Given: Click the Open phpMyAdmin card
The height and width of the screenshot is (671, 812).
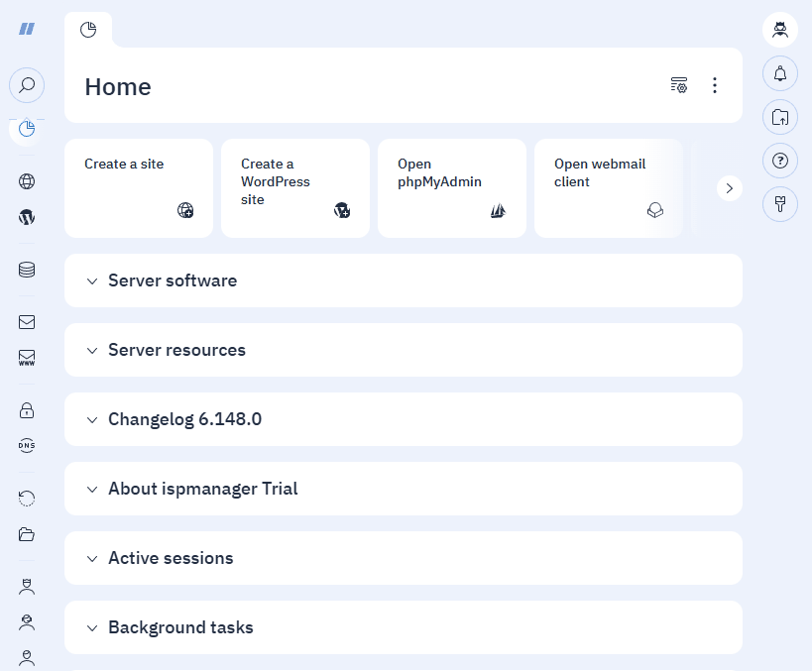Looking at the screenshot, I should [452, 188].
